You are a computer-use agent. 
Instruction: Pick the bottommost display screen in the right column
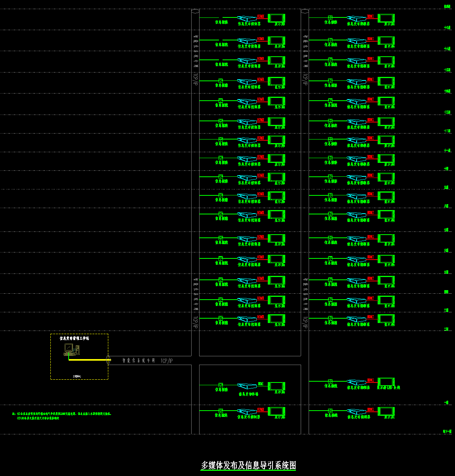386,411
